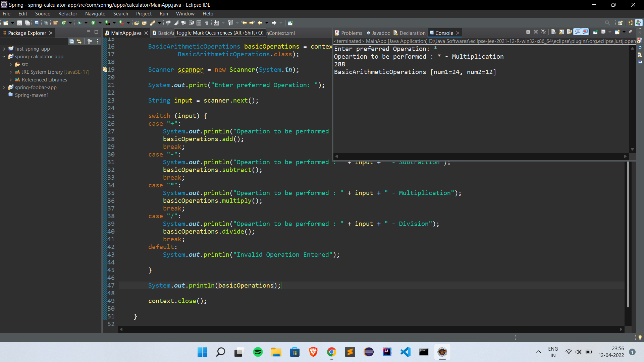The image size is (644, 362).
Task: Toggle Show Console When Standard Error Changes
Action: click(x=585, y=32)
